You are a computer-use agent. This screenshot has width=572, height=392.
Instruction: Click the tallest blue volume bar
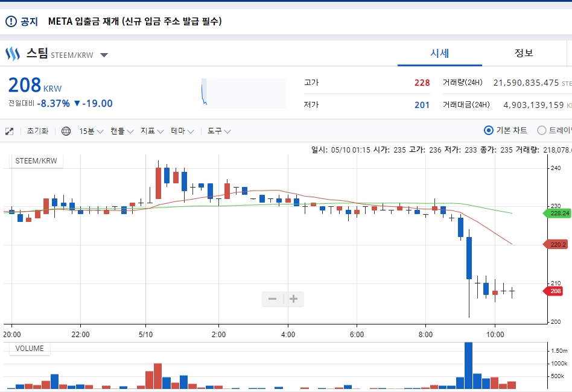469,365
